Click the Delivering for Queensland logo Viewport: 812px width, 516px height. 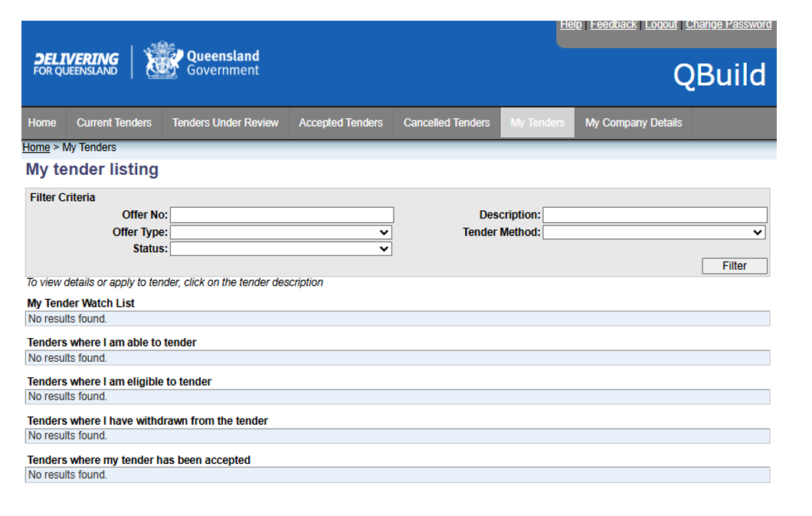76,64
